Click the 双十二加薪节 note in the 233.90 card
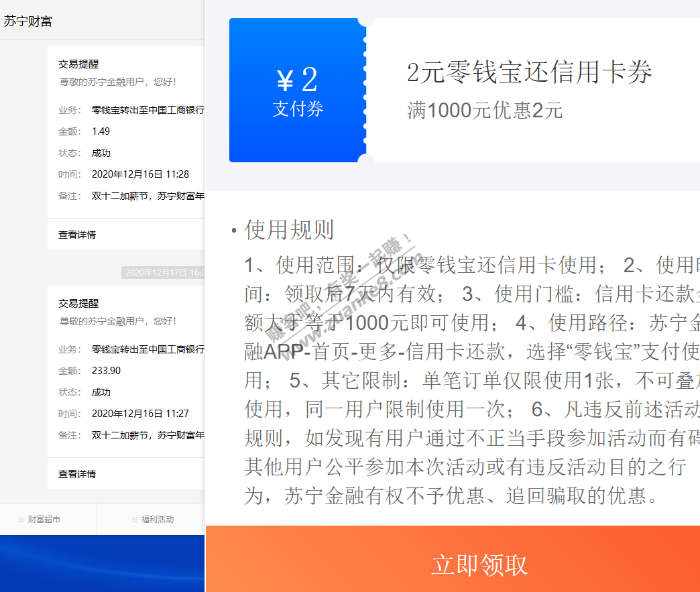Viewport: 700px width, 592px height. pyautogui.click(x=148, y=435)
